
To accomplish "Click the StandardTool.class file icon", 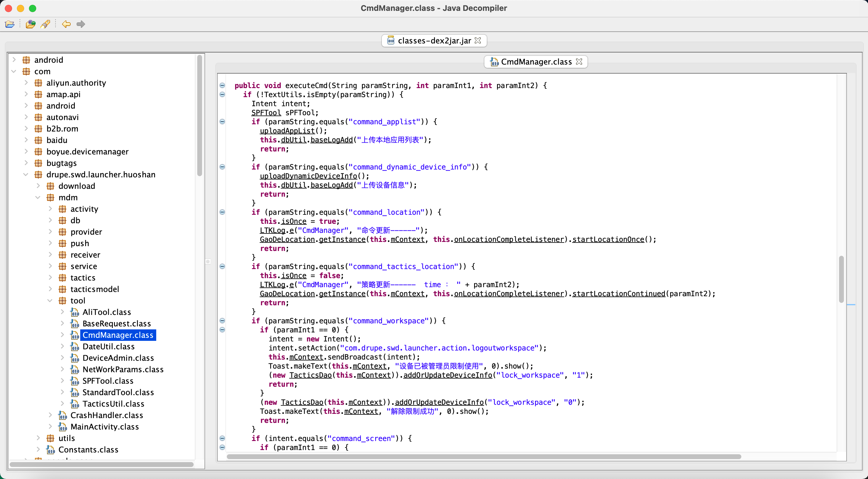I will [x=75, y=392].
